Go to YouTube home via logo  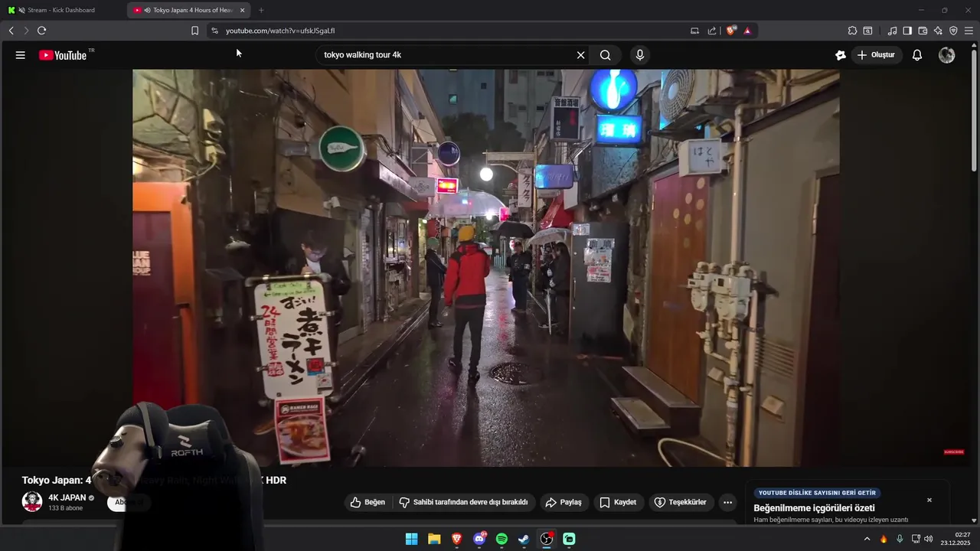pyautogui.click(x=63, y=55)
